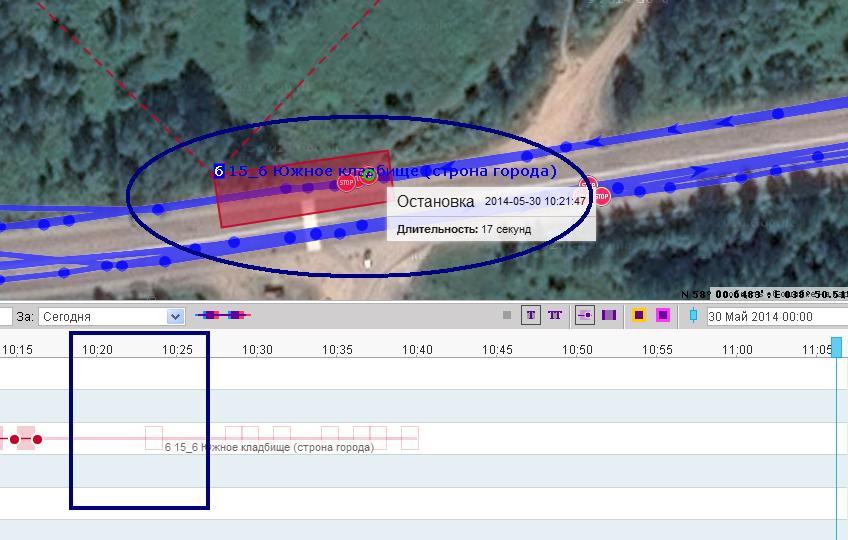
Task: Click the magenta-bordered square toolbar icon
Action: tap(662, 316)
